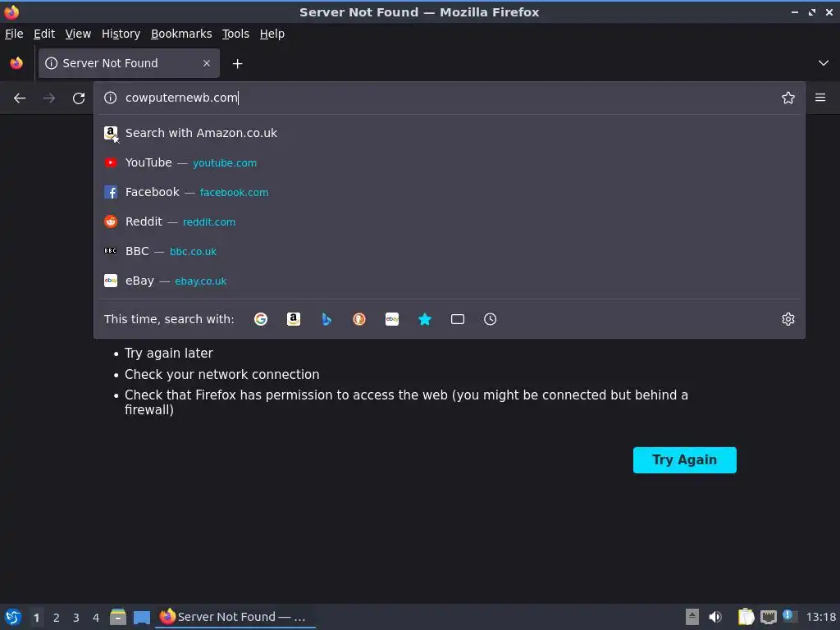Open Firefox View pinned tab
840x630 pixels.
[16, 63]
